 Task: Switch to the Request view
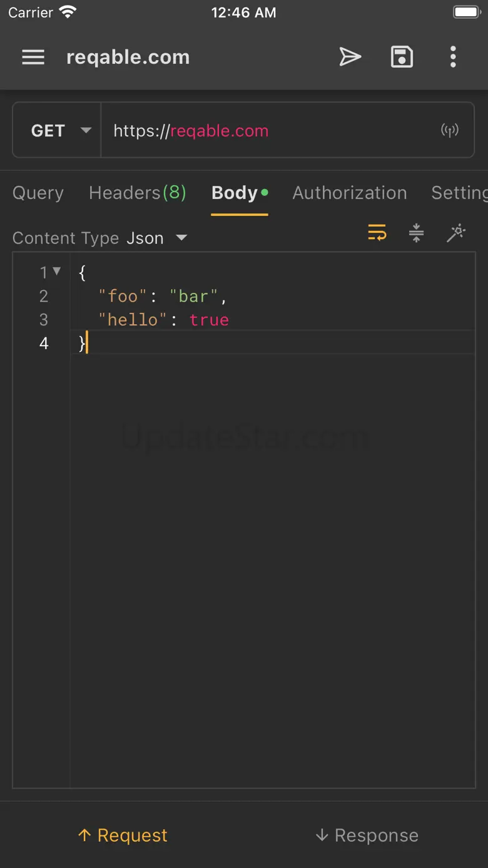123,835
